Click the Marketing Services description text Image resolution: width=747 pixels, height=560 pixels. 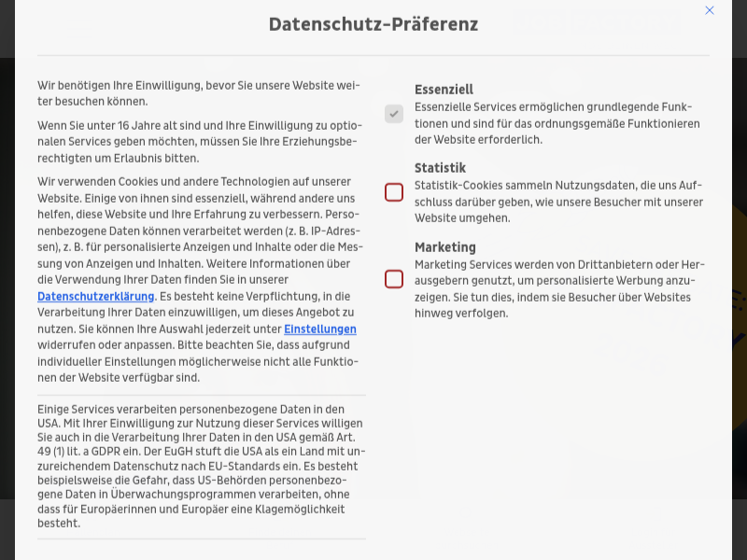[x=558, y=288]
